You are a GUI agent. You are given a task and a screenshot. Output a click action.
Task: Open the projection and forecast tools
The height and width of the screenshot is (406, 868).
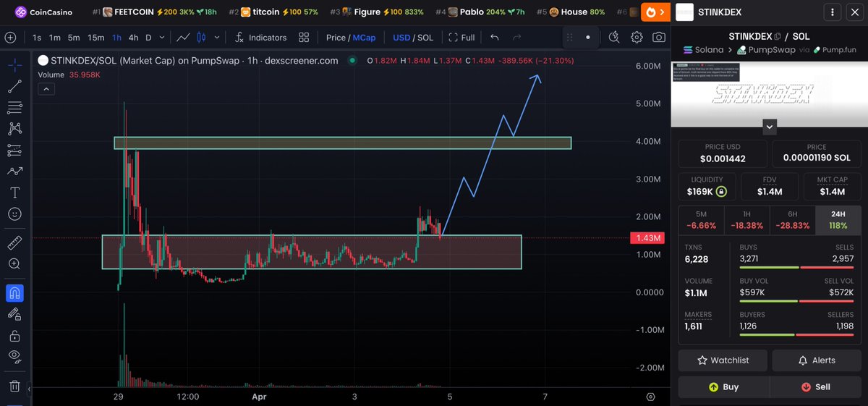[x=14, y=151]
